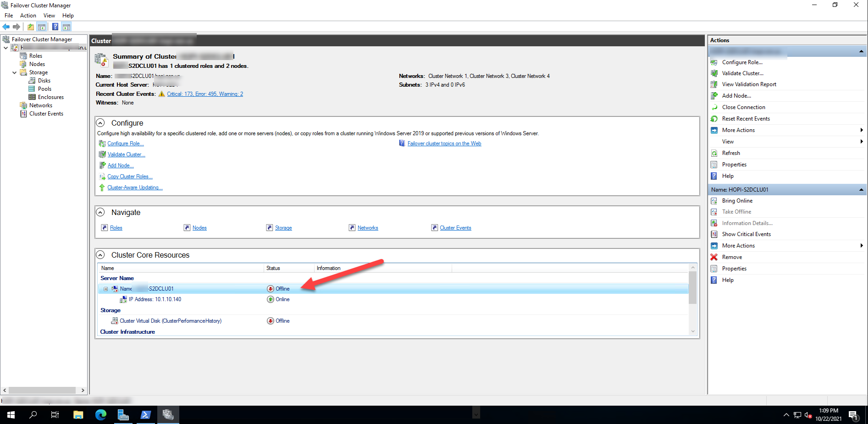Select the Cluster Virtual Disk (ClusterPerformanceHistory) row

[x=393, y=321]
